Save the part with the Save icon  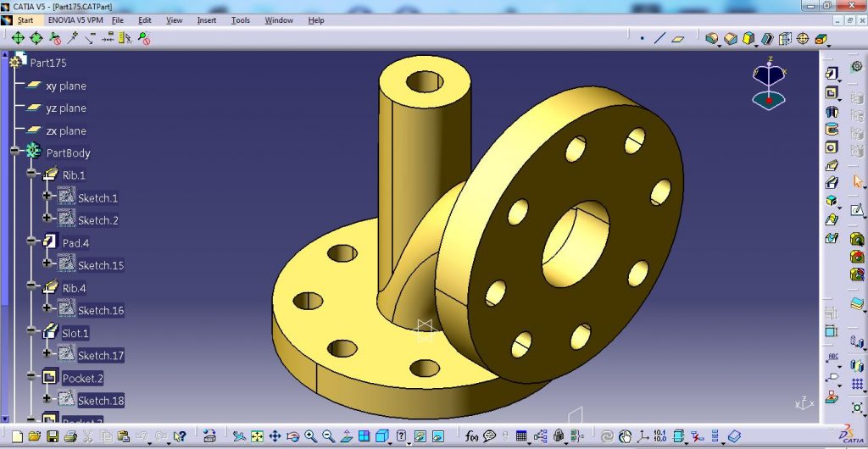click(53, 436)
